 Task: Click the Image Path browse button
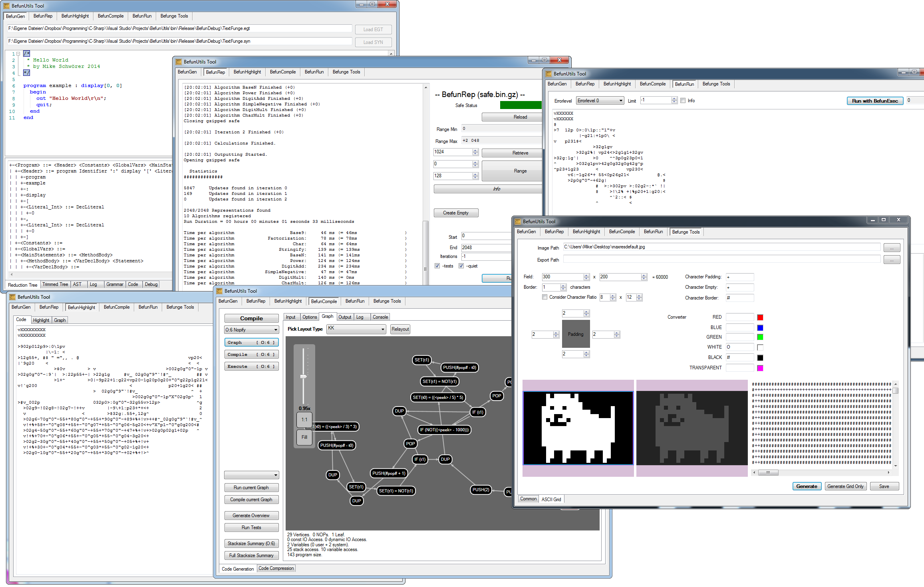point(891,248)
